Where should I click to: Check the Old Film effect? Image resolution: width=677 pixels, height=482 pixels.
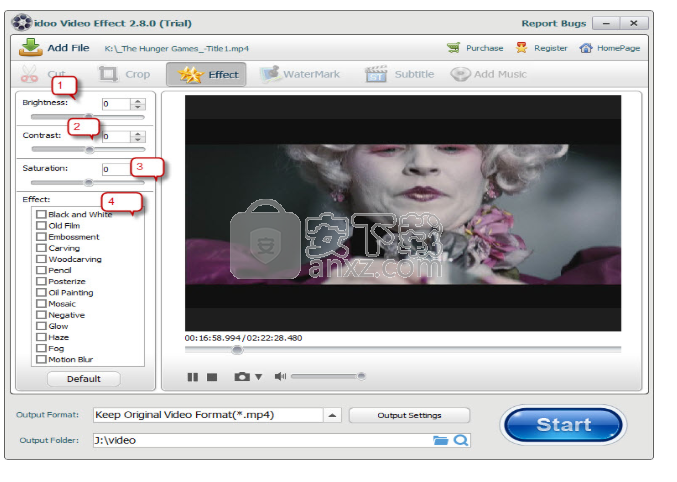click(x=41, y=226)
